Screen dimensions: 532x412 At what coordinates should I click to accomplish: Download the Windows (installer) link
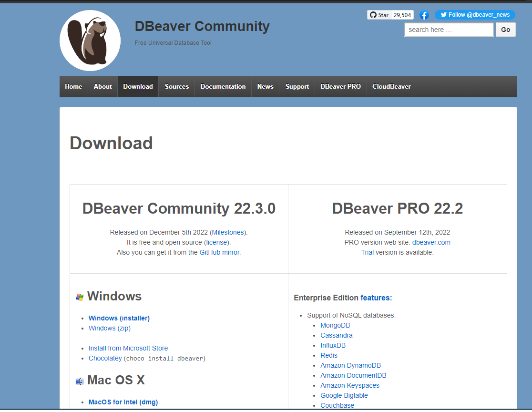tap(119, 318)
